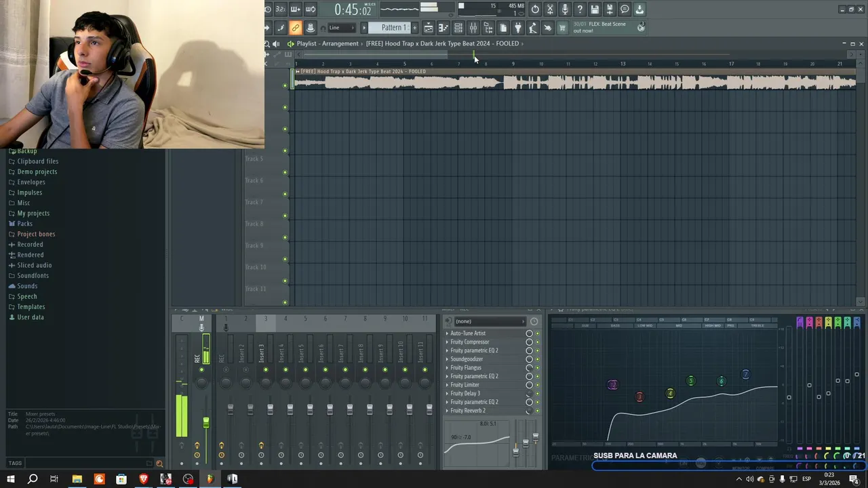Click the Playlist - Arrangement breadcrumb

[328, 43]
